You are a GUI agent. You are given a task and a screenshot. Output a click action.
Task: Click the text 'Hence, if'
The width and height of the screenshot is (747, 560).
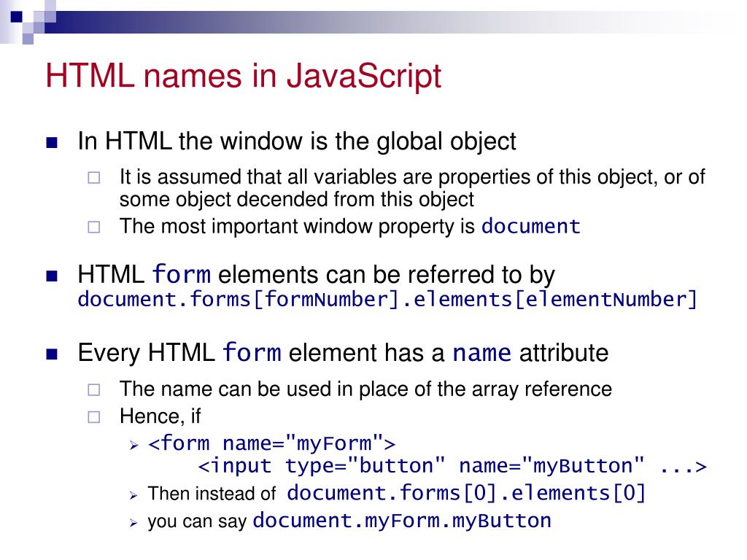point(160,416)
